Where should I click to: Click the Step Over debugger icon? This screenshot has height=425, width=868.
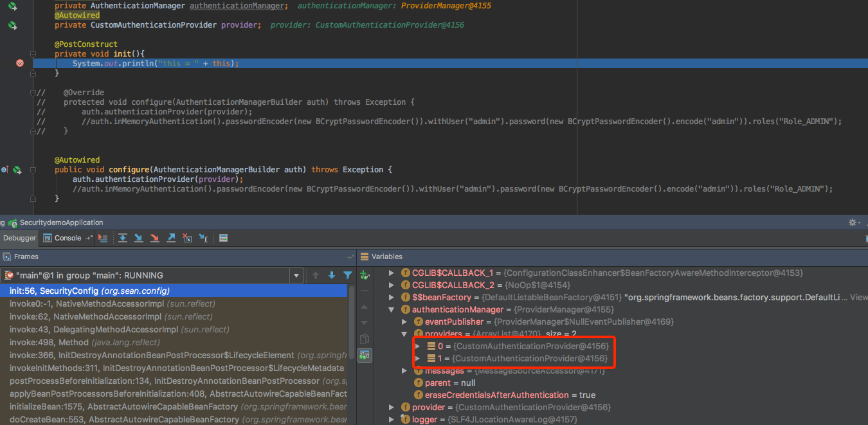pos(123,238)
